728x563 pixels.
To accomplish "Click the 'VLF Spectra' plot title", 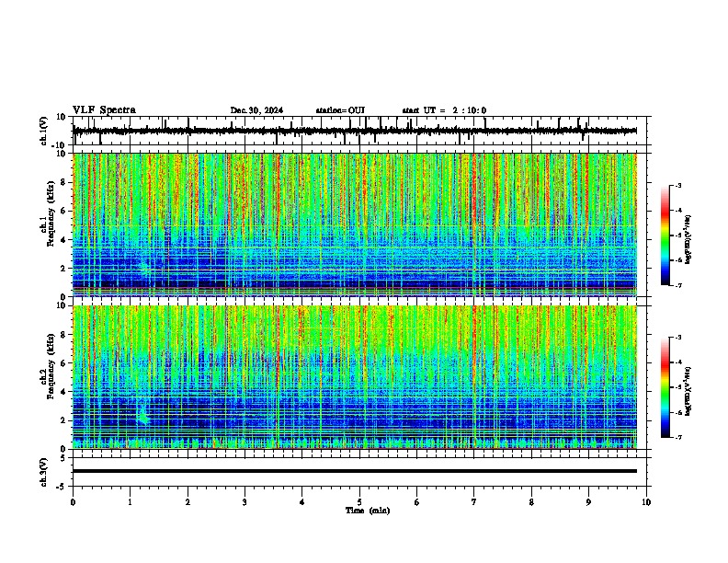I will pos(104,110).
